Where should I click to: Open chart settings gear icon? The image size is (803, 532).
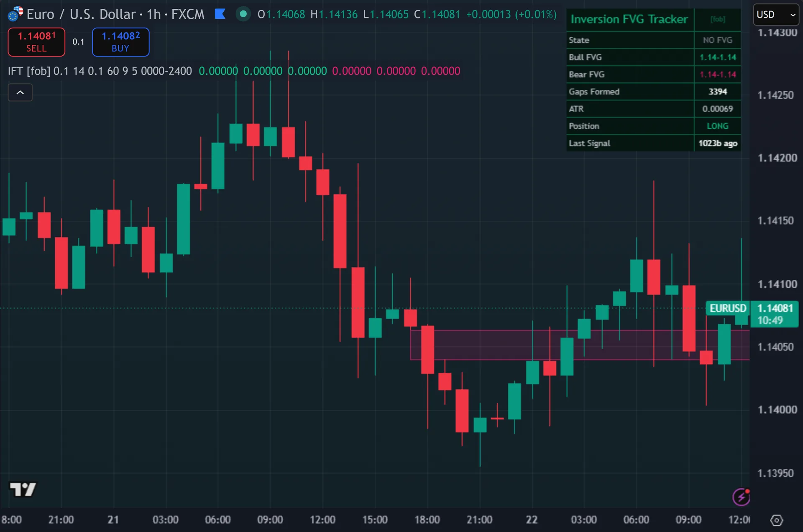click(x=777, y=520)
